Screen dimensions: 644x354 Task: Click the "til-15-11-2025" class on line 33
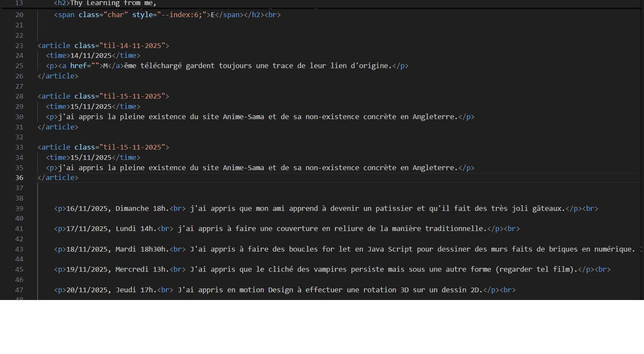click(x=132, y=147)
